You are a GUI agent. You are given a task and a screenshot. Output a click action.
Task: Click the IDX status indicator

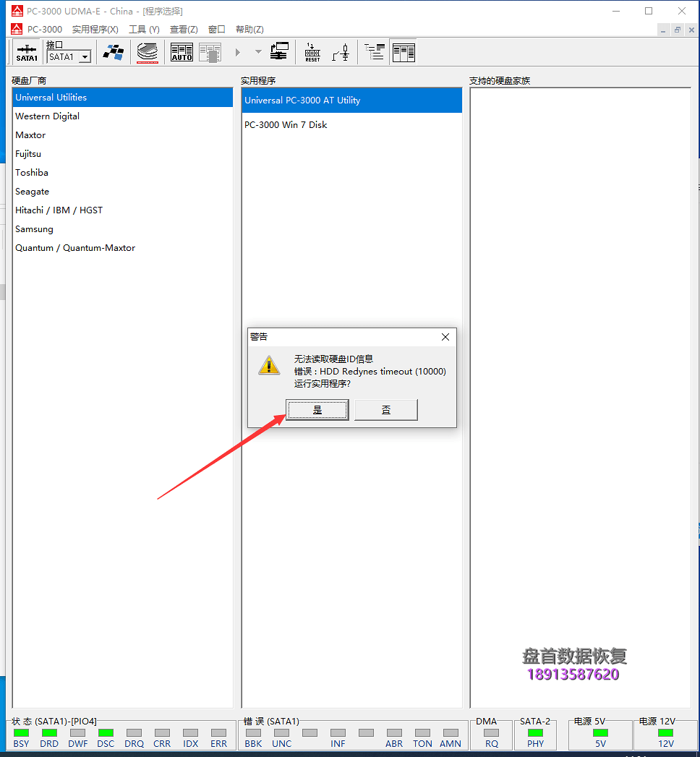pos(191,738)
